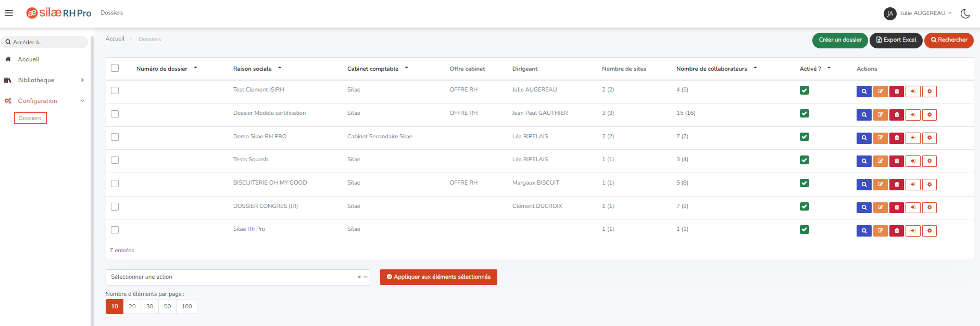The height and width of the screenshot is (326, 980).
Task: Delete DOSSIER CONGRES (JR) row
Action: (x=896, y=207)
